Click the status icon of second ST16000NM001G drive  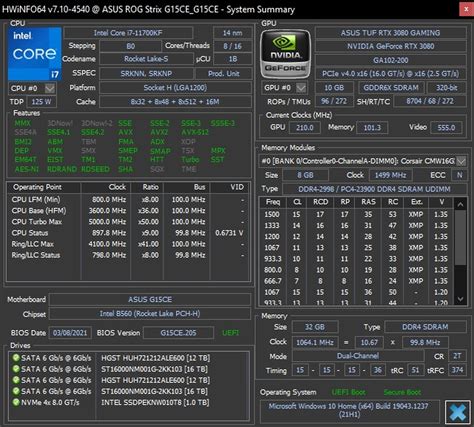(16, 391)
